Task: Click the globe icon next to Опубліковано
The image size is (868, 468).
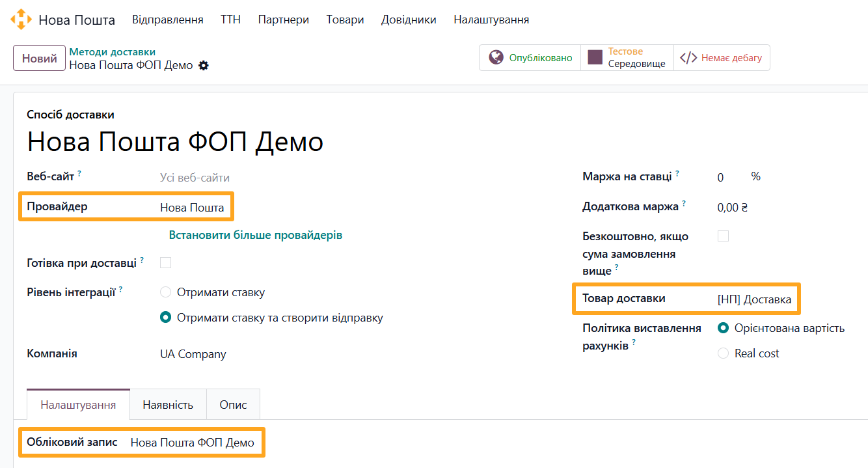Action: 496,57
